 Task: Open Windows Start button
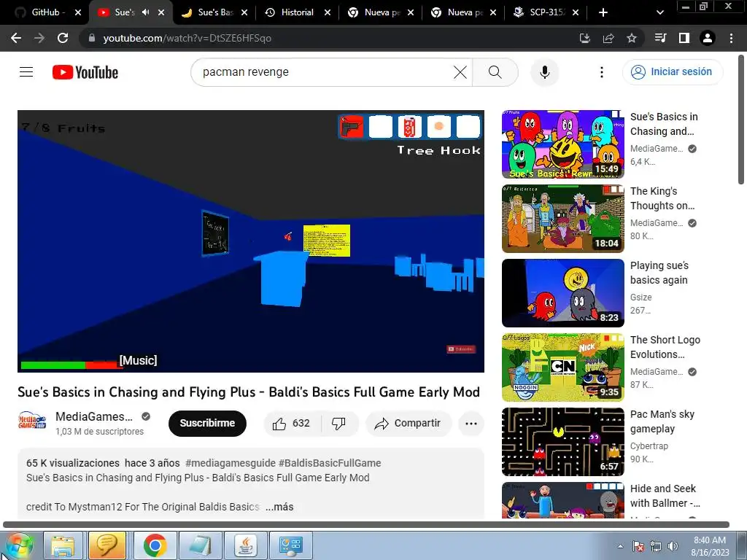18,545
